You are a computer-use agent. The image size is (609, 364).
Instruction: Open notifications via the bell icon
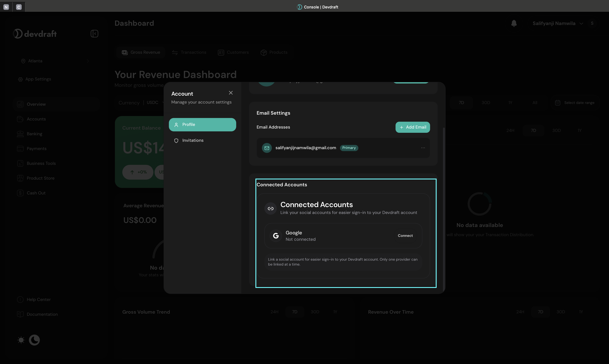point(514,23)
